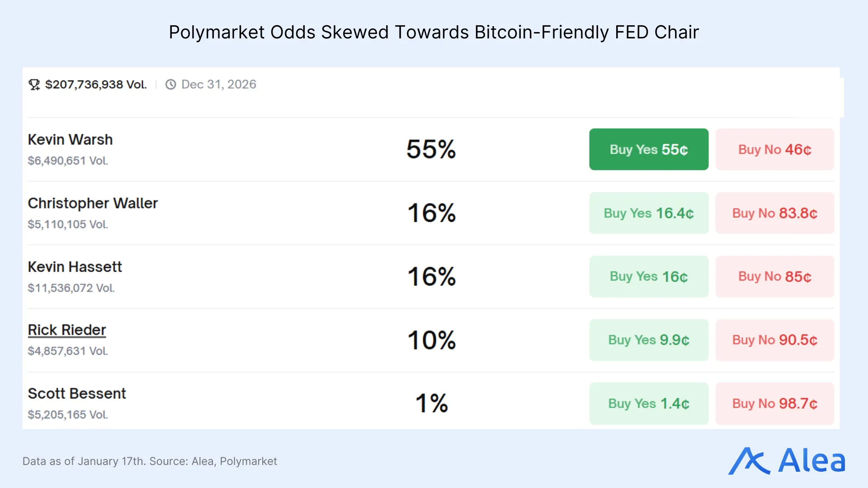This screenshot has height=488, width=868.
Task: Click the trophy volume icon
Action: (34, 84)
